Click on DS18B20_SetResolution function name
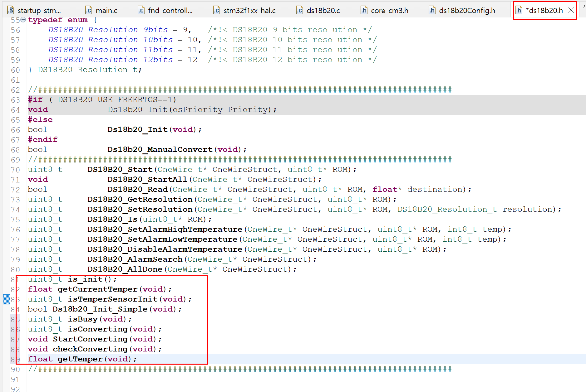 click(x=140, y=209)
